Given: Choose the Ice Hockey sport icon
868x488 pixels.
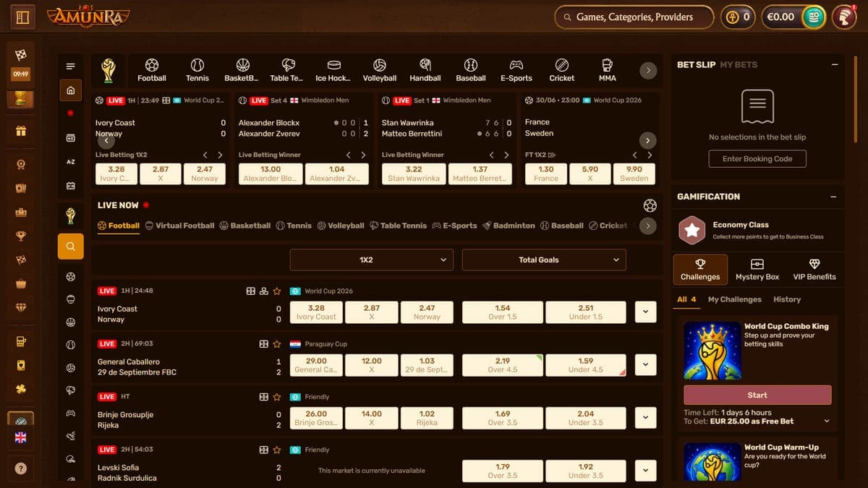Looking at the screenshot, I should click(333, 70).
